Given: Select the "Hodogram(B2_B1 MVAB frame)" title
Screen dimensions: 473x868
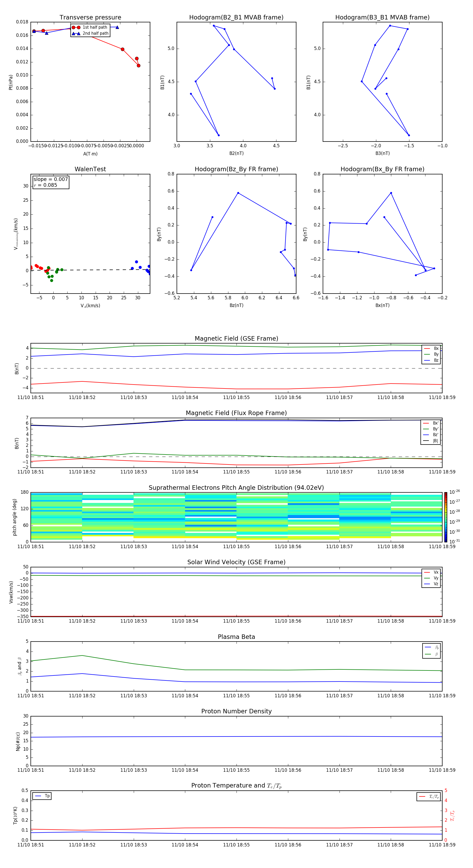Looking at the screenshot, I should point(236,18).
